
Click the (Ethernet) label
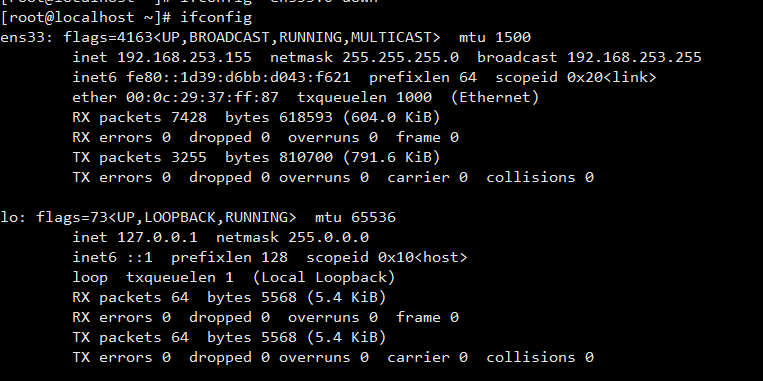click(x=495, y=97)
